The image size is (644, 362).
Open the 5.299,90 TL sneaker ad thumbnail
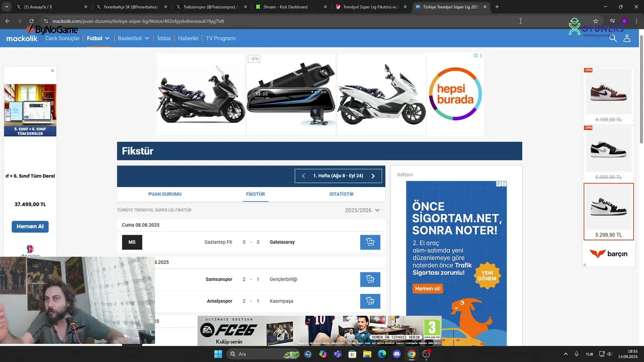[x=609, y=212]
